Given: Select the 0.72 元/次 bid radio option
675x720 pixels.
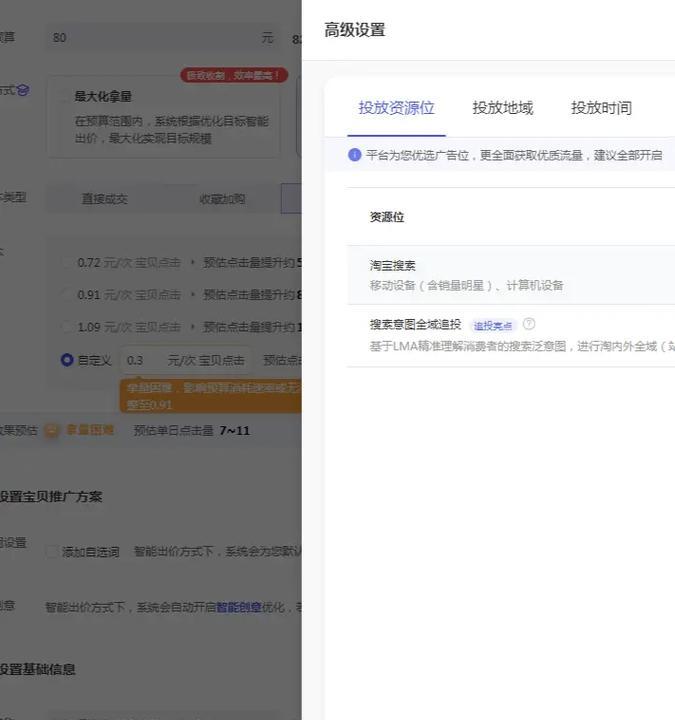Looking at the screenshot, I should coord(68,263).
